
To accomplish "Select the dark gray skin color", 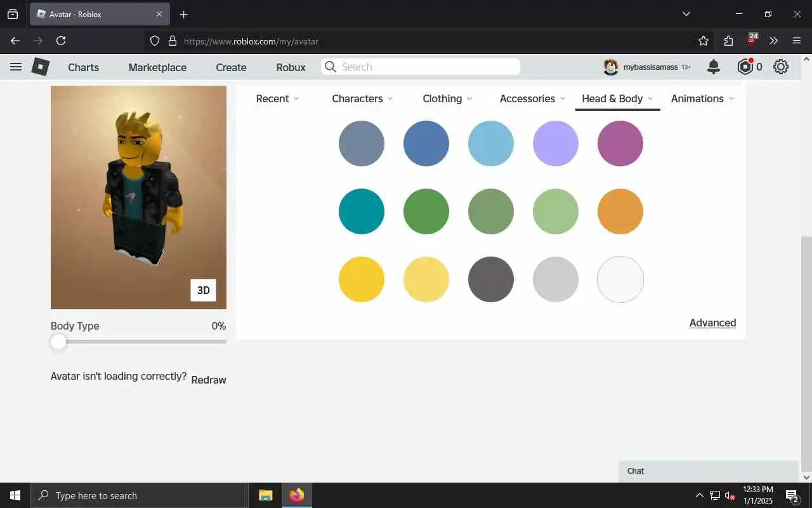I will (x=491, y=279).
